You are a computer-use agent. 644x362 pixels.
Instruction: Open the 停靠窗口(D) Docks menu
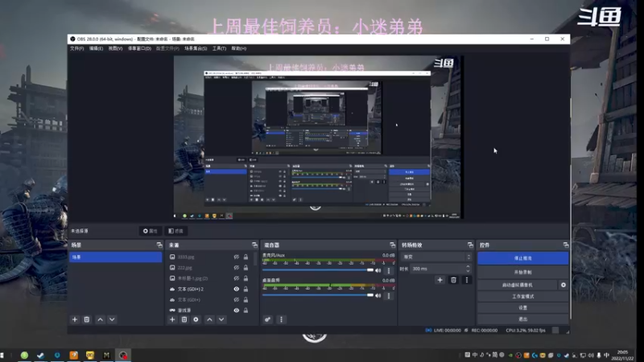(139, 48)
